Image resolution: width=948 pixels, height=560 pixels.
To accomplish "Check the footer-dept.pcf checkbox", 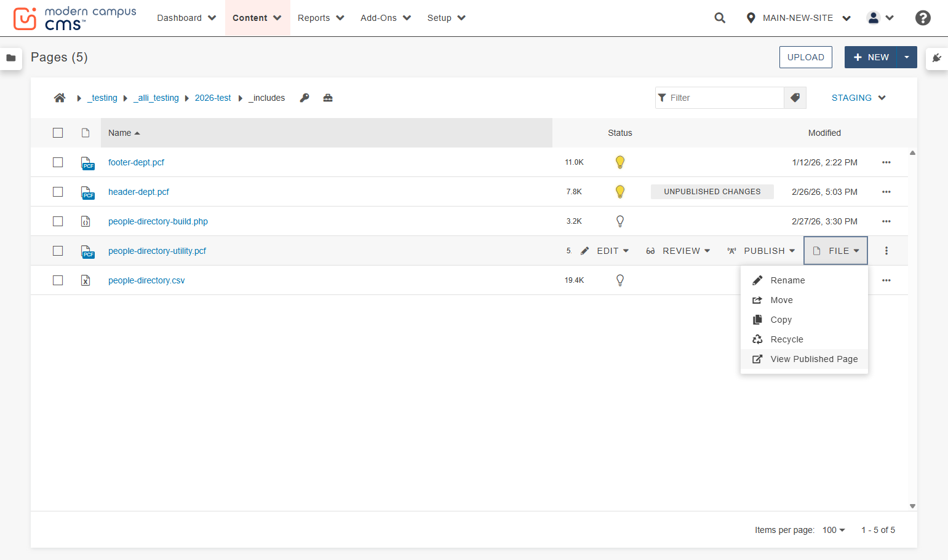I will coord(58,162).
